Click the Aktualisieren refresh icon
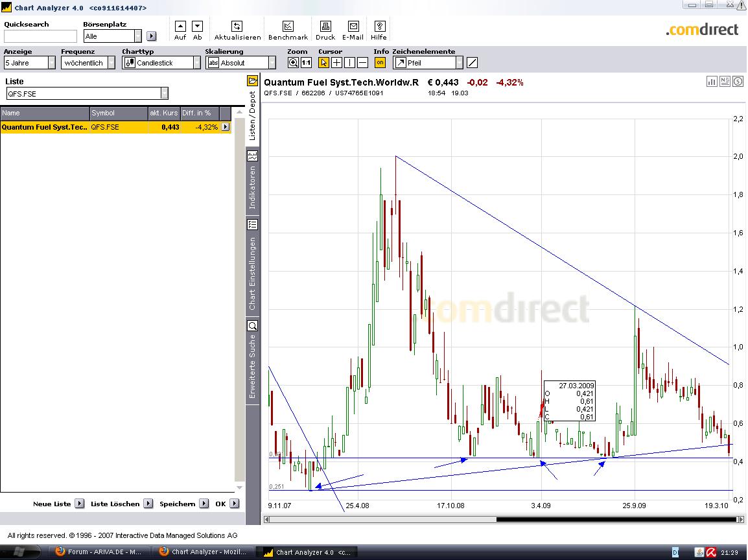The image size is (748, 560). [x=237, y=27]
